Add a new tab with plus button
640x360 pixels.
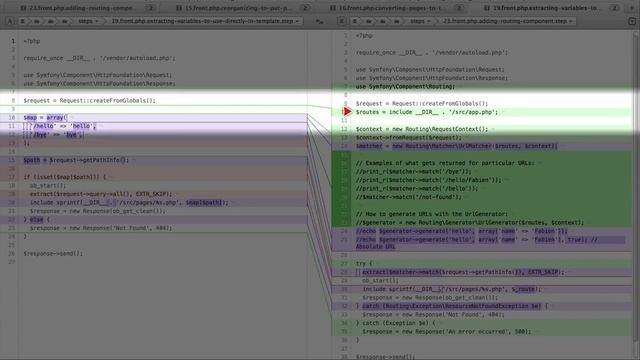632,8
